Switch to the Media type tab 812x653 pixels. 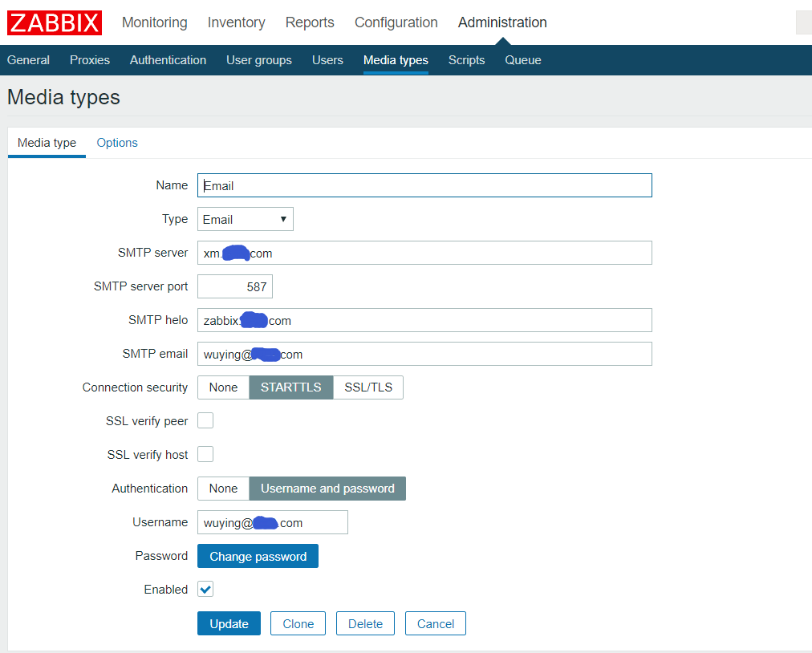(47, 143)
